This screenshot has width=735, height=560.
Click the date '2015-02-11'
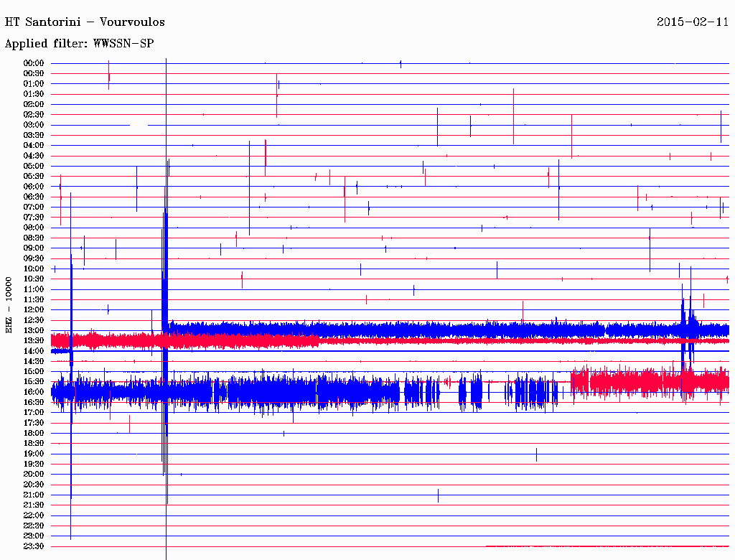coord(693,22)
